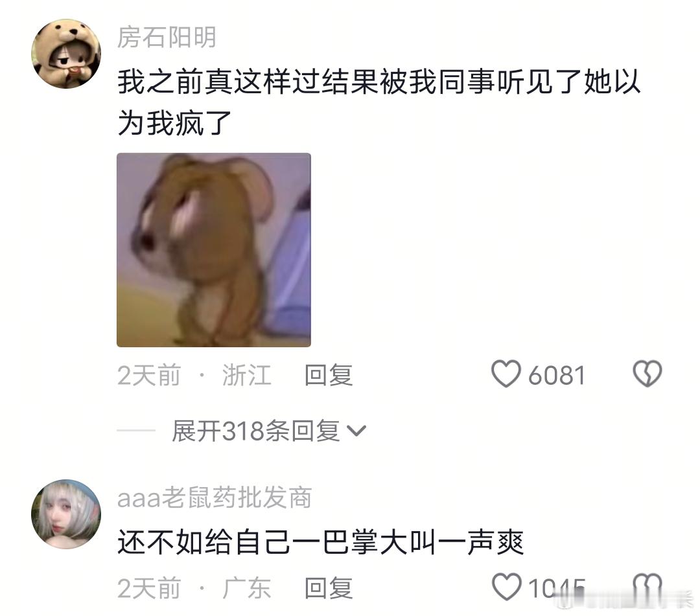Like the comment by 房石阳明

[x=506, y=374]
